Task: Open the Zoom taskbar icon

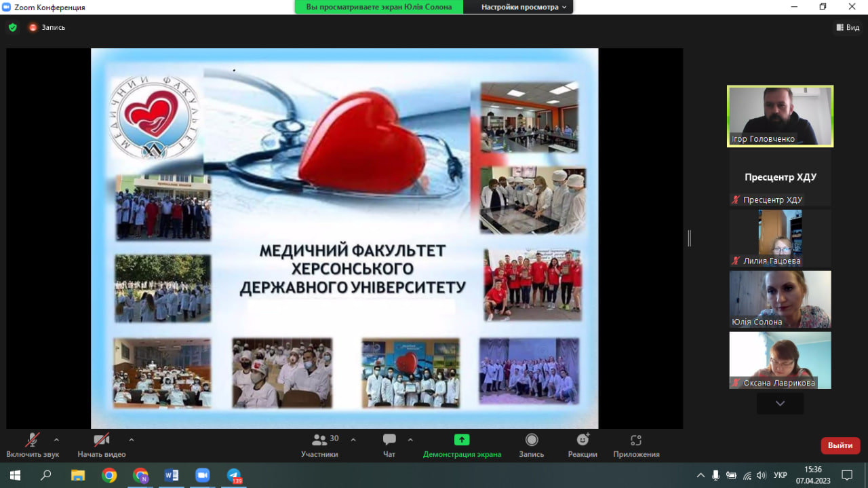Action: pos(202,475)
